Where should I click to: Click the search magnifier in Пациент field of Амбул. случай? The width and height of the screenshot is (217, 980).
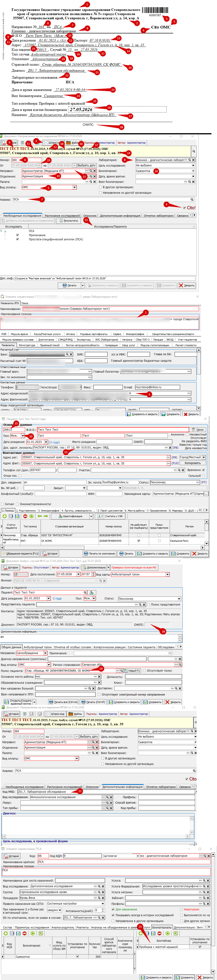click(85, 592)
